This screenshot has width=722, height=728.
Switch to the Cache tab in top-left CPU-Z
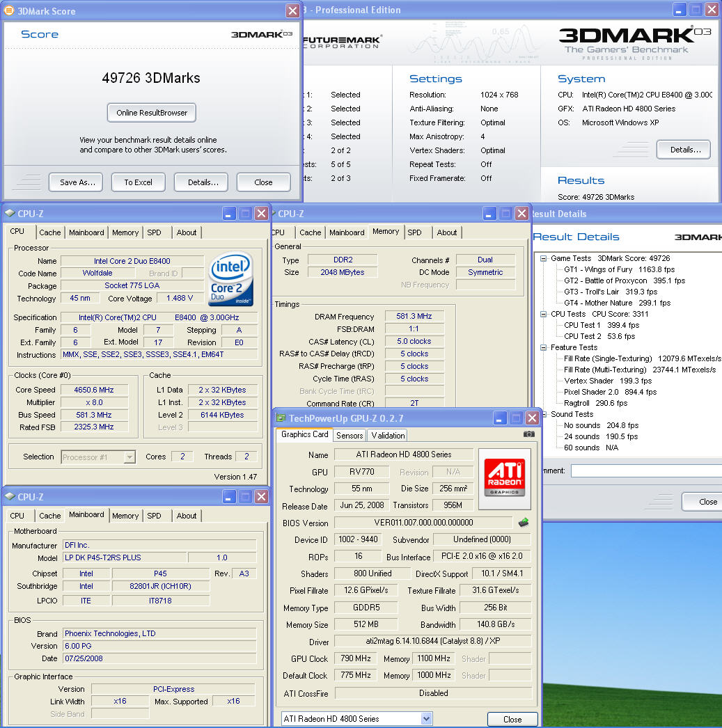(x=49, y=232)
